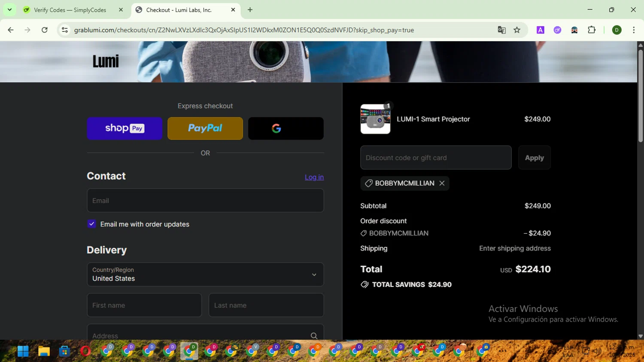Click the $249.00 subtotal value
This screenshot has width=644, height=362.
(538, 206)
